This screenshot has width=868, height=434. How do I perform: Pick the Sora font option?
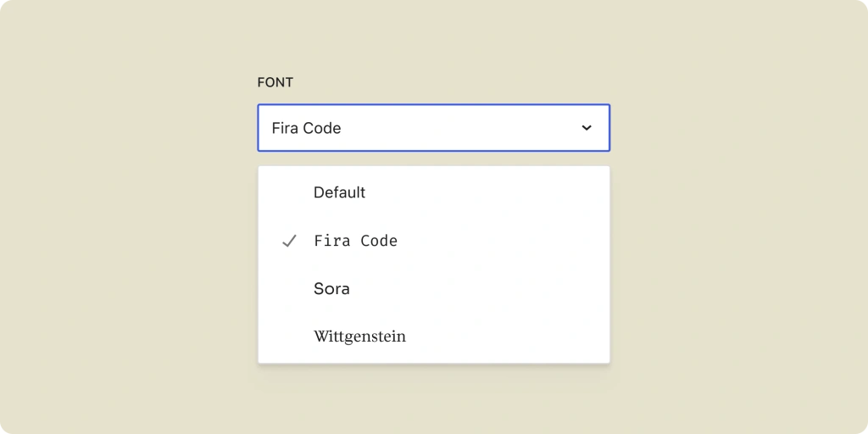click(331, 289)
